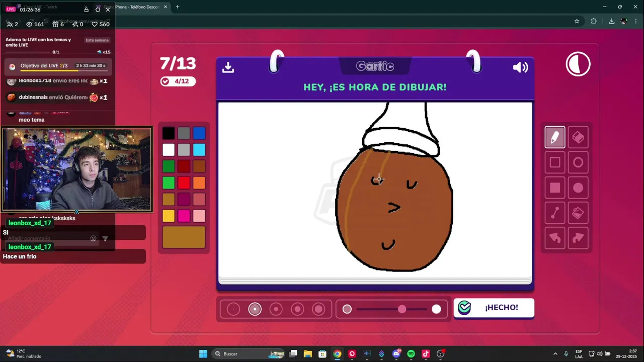The height and width of the screenshot is (362, 644).
Task: Pick the yellow color swatch
Action: [169, 216]
